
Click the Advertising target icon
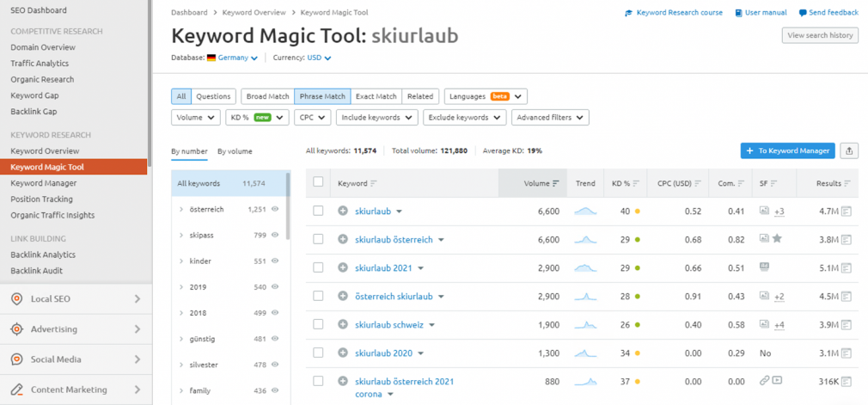17,329
